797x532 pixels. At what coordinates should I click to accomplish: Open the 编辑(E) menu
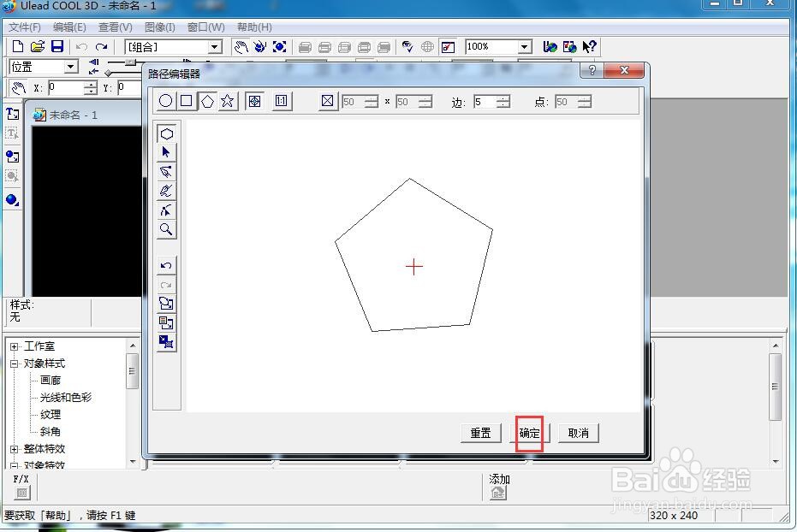(69, 27)
